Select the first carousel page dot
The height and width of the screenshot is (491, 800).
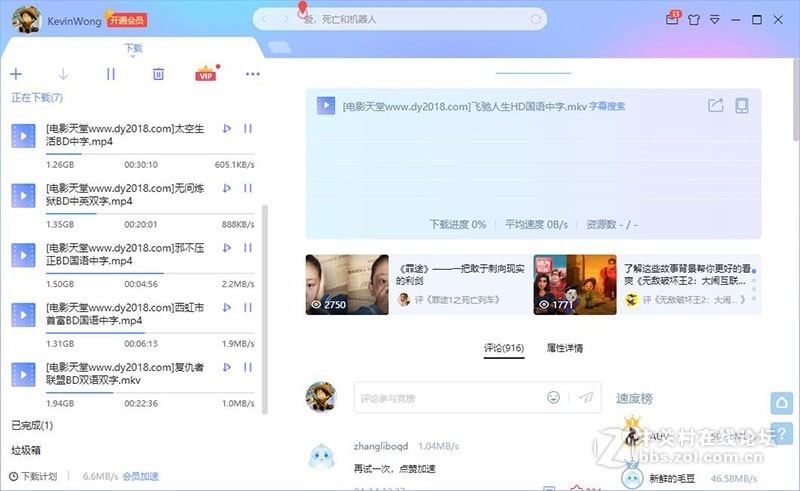coord(754,271)
